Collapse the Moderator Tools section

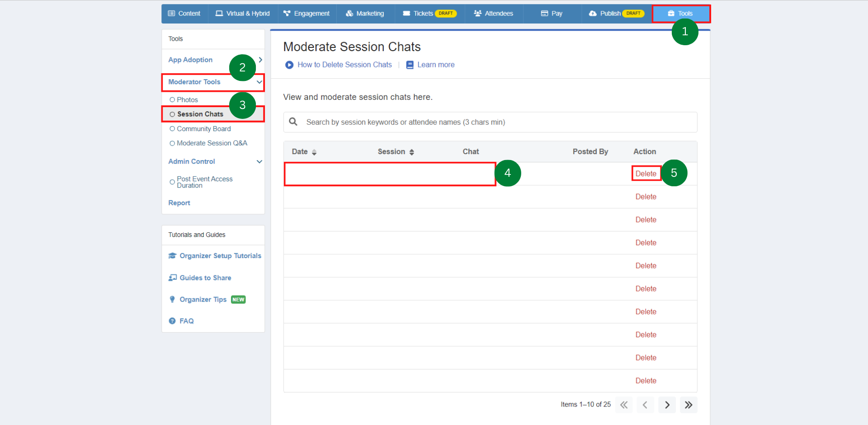259,82
